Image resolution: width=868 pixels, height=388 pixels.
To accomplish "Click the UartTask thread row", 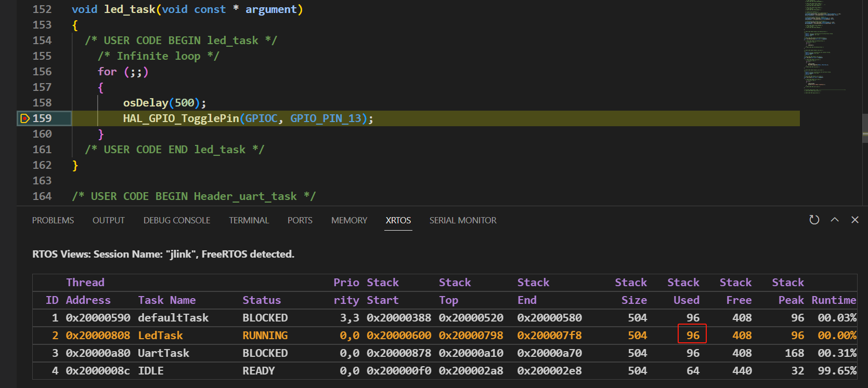I will click(x=445, y=353).
